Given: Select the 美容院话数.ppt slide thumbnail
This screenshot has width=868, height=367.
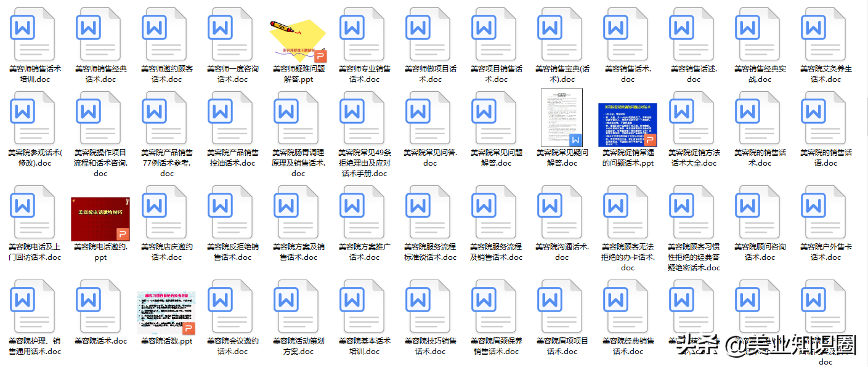Looking at the screenshot, I should click(x=166, y=313).
